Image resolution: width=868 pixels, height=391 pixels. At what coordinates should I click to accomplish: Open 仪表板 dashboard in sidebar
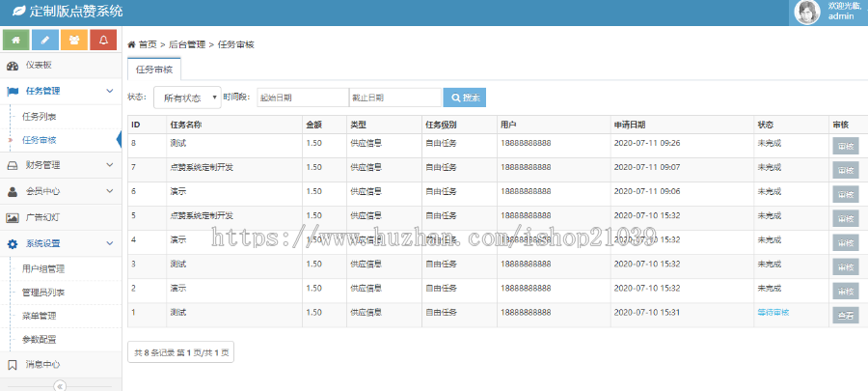(39, 66)
